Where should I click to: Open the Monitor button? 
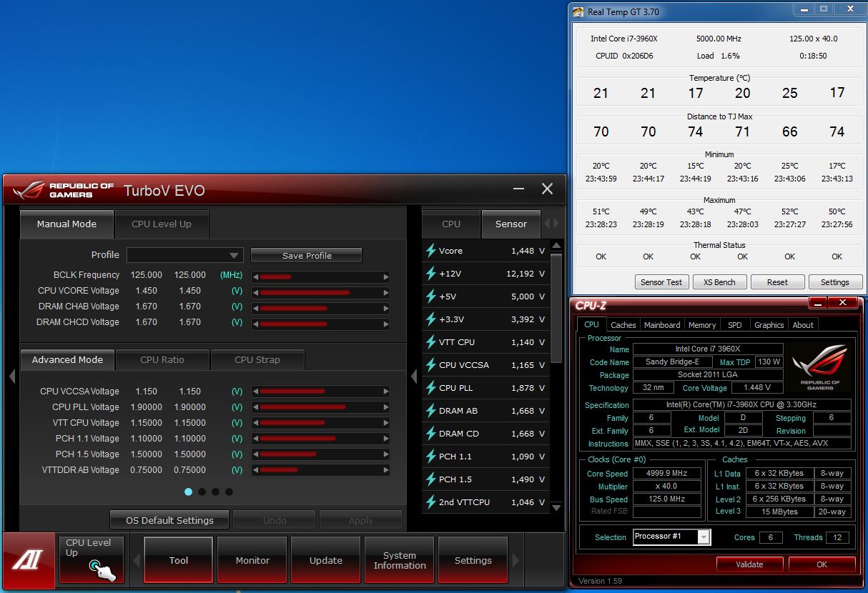pyautogui.click(x=252, y=561)
